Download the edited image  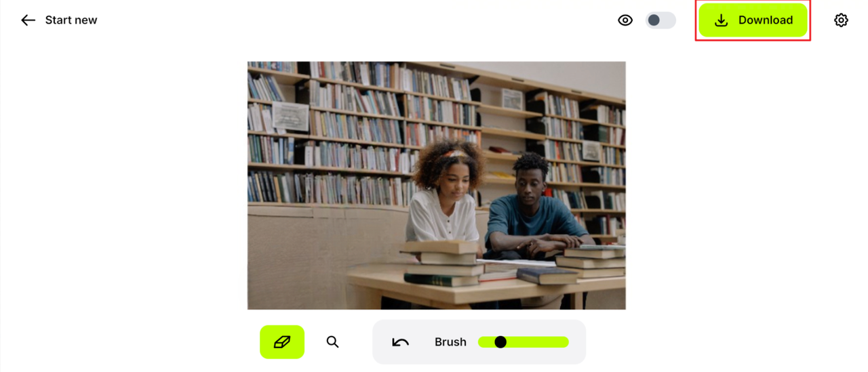[x=753, y=20]
